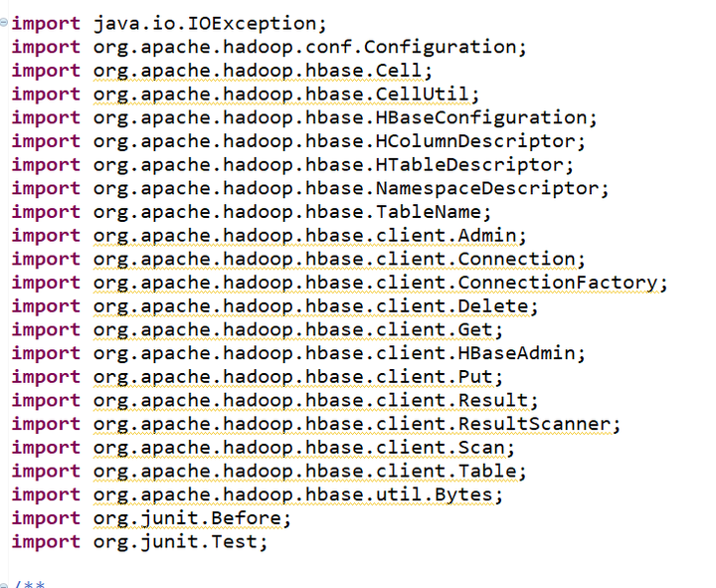Click on the client.Admin import
716x588 pixels.
pos(309,236)
